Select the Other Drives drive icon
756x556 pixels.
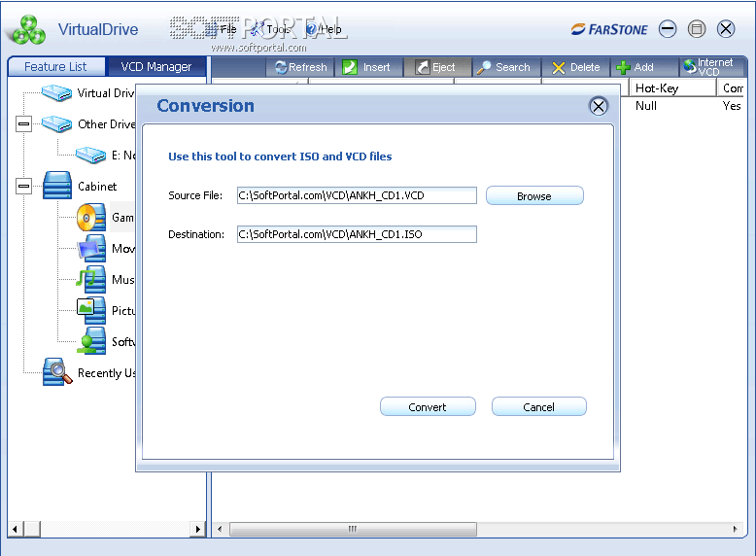pos(57,123)
